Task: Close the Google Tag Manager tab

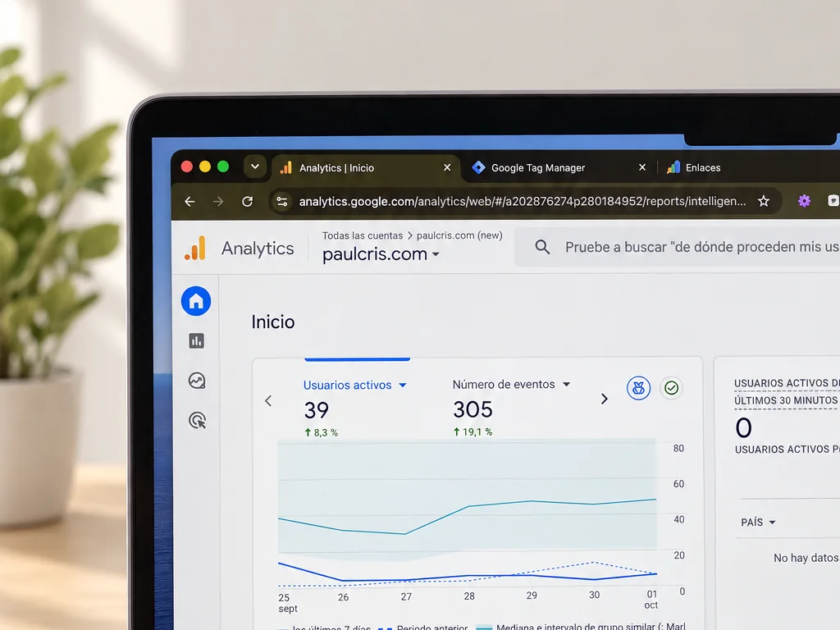Action: (x=641, y=167)
